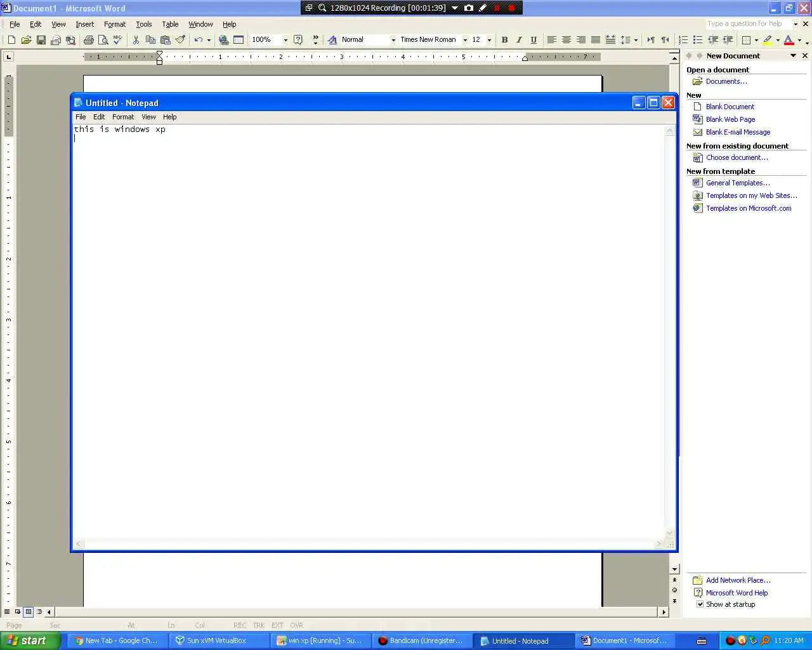The image size is (812, 650).
Task: Open the General Templates link
Action: click(x=738, y=183)
